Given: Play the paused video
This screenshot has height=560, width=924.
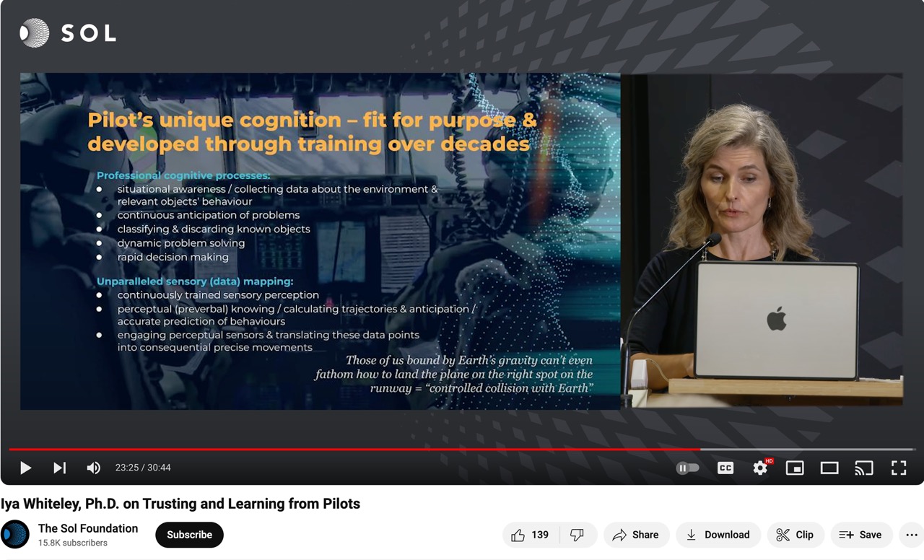Looking at the screenshot, I should coord(25,468).
